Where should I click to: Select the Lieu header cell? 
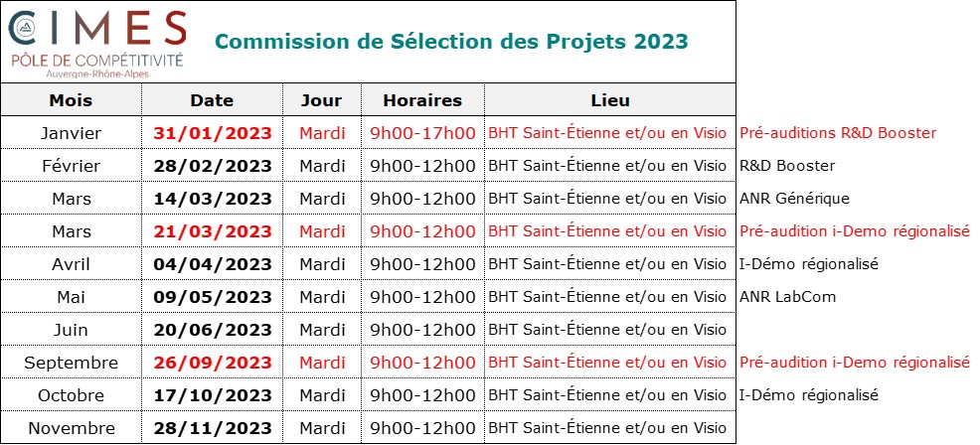610,100
